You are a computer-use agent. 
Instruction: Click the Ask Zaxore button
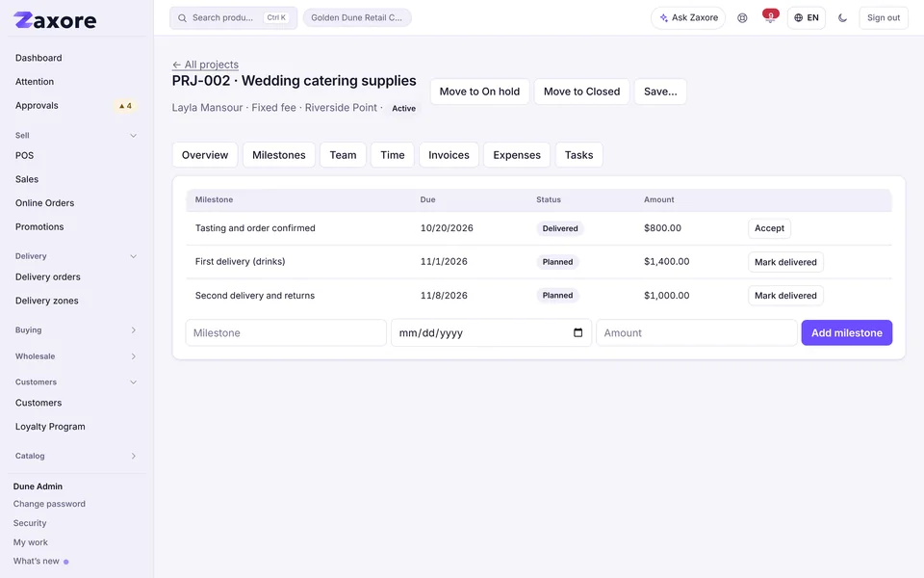point(687,17)
